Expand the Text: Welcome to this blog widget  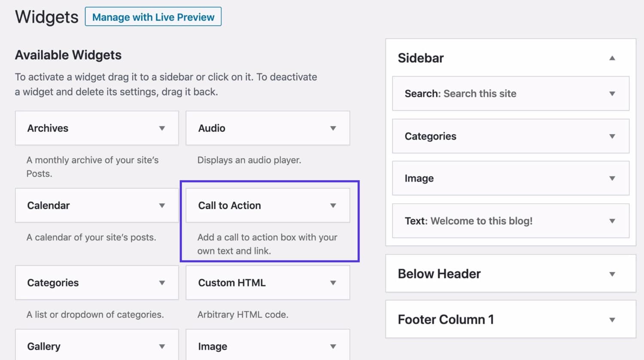[x=612, y=221]
